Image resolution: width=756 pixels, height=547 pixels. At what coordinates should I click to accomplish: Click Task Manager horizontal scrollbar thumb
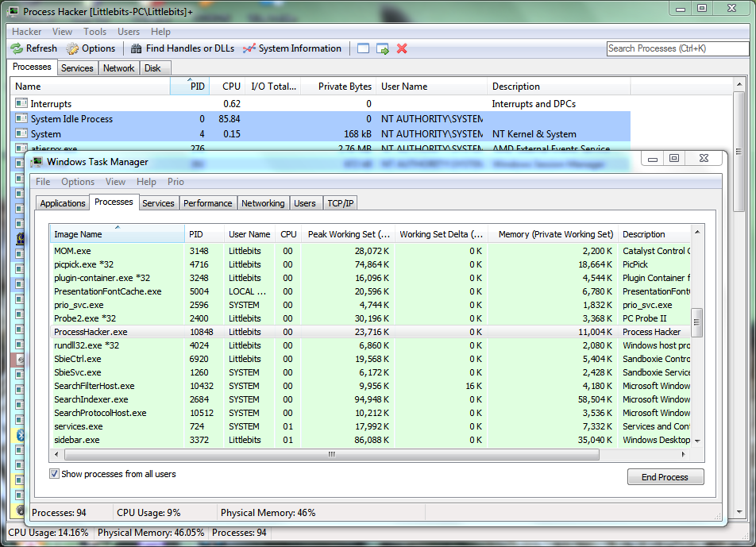pos(332,454)
